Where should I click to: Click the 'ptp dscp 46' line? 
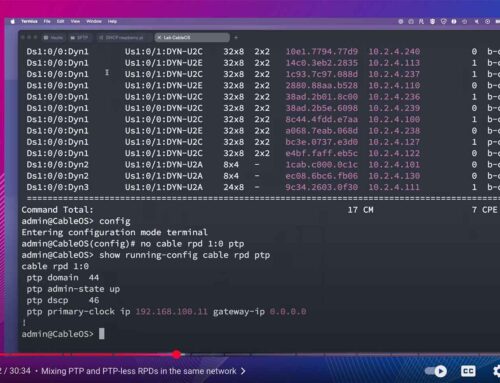point(63,300)
